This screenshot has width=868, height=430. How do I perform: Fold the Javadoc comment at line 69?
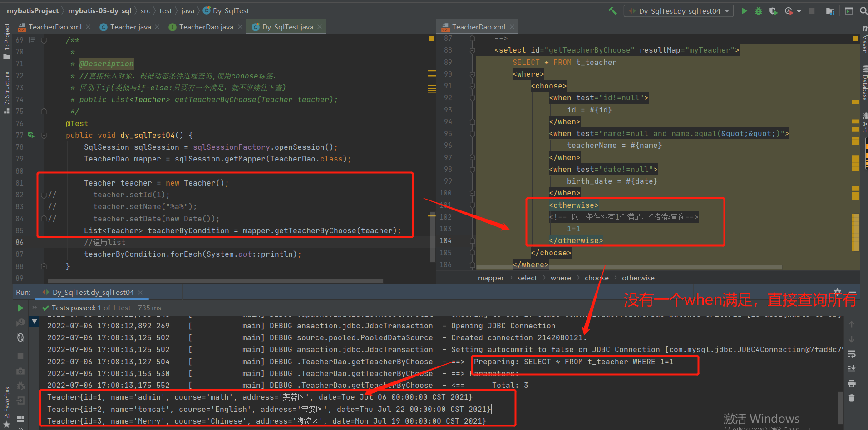(44, 40)
